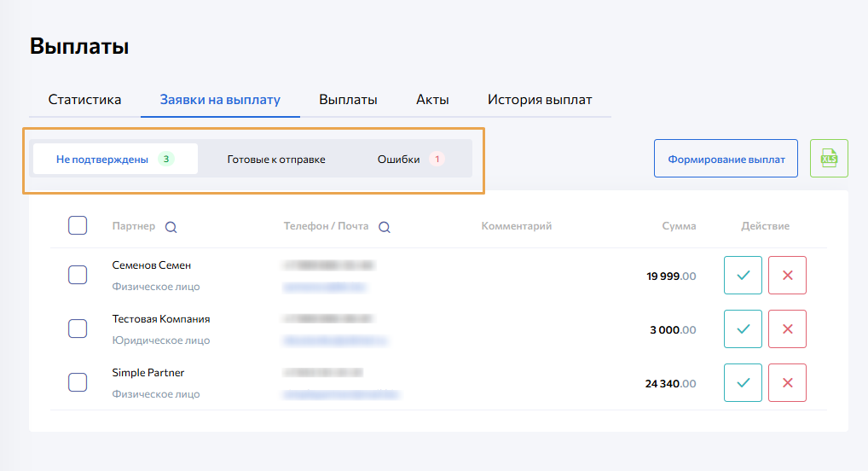868x471 pixels.
Task: Show Готовые к отправке requests
Action: coord(276,160)
